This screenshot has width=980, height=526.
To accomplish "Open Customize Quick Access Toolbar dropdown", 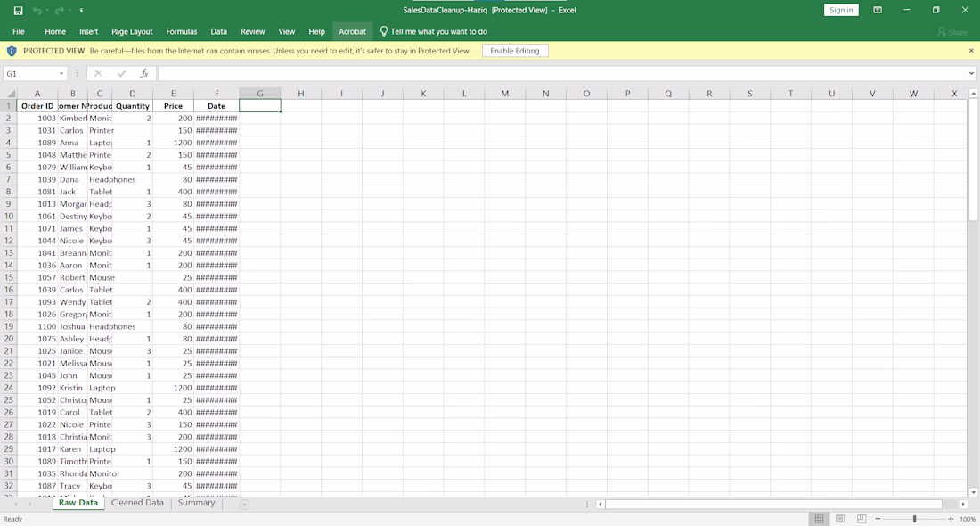I will pos(81,10).
